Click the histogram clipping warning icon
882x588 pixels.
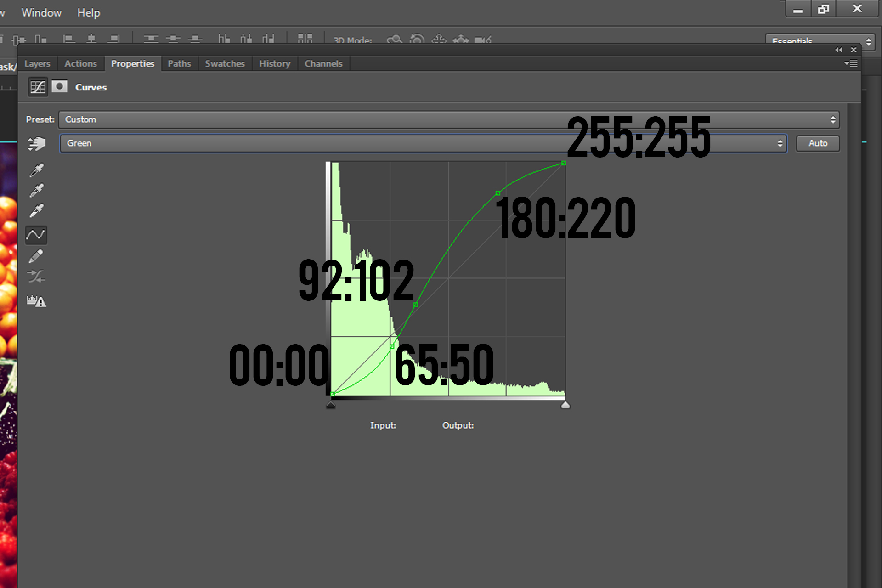coord(36,301)
